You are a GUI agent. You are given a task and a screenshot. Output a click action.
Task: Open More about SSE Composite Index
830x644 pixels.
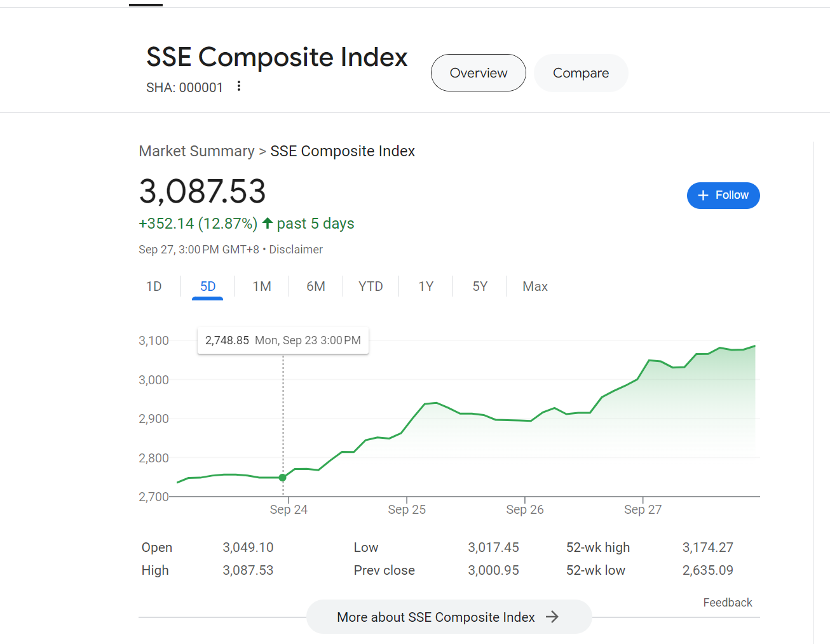(436, 617)
